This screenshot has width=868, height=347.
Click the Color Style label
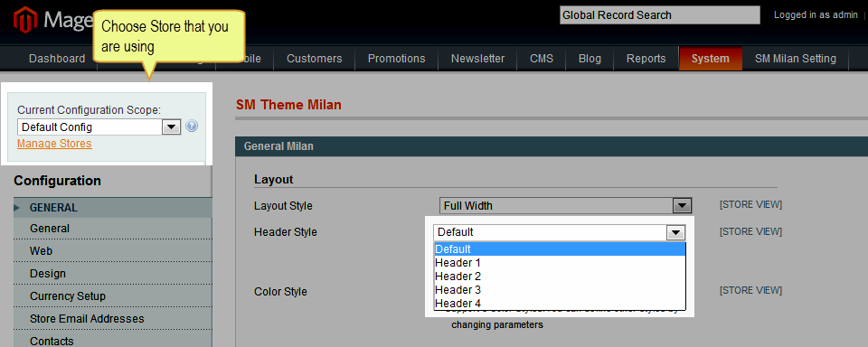(280, 292)
